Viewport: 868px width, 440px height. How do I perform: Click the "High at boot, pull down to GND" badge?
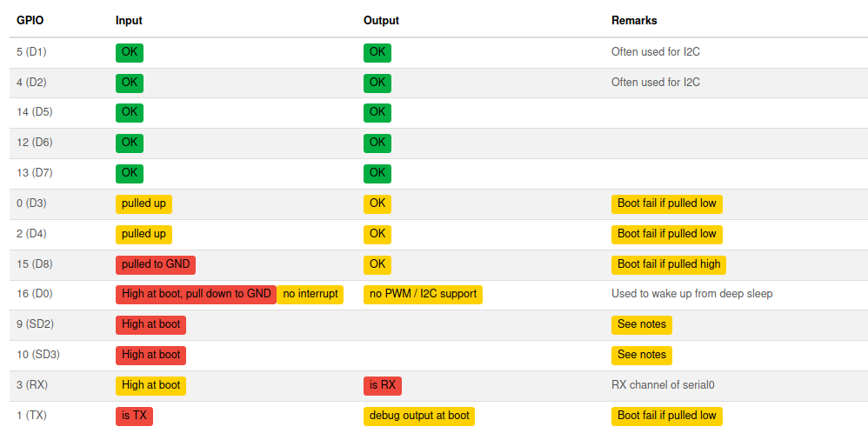[196, 294]
